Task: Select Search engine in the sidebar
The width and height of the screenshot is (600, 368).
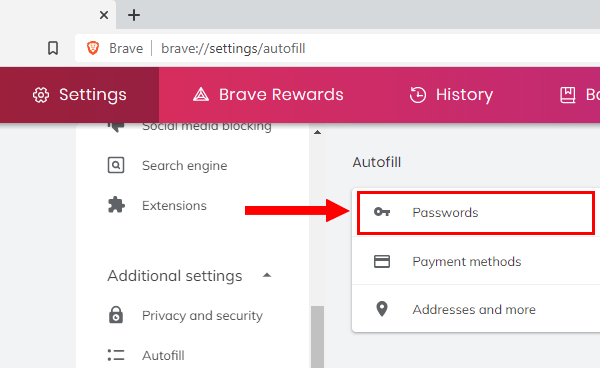Action: pos(184,166)
